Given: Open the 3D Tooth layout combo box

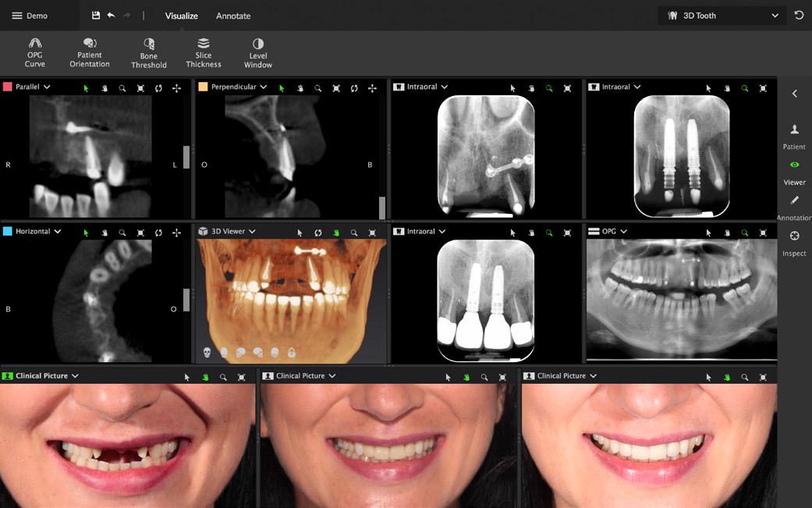Looking at the screenshot, I should (x=722, y=16).
